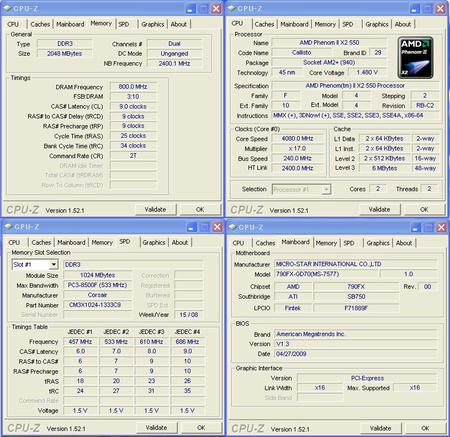
Task: Close the CPU-Z CPU window
Action: point(441,9)
